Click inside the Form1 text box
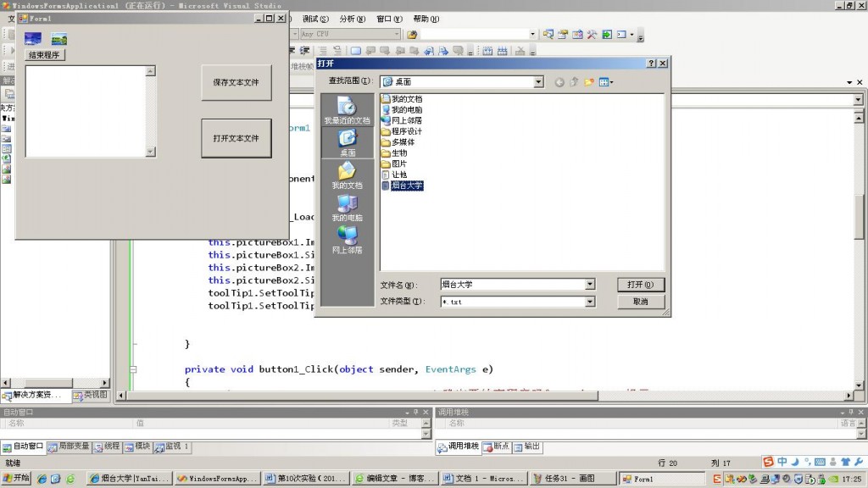The image size is (868, 488). click(86, 112)
